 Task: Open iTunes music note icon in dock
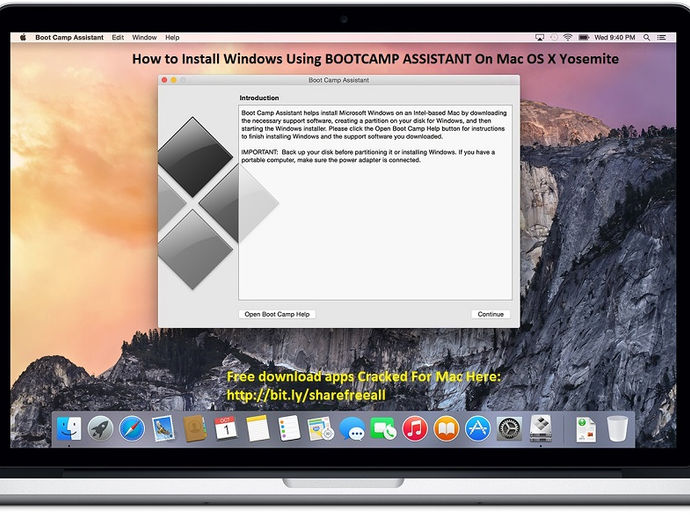415,429
